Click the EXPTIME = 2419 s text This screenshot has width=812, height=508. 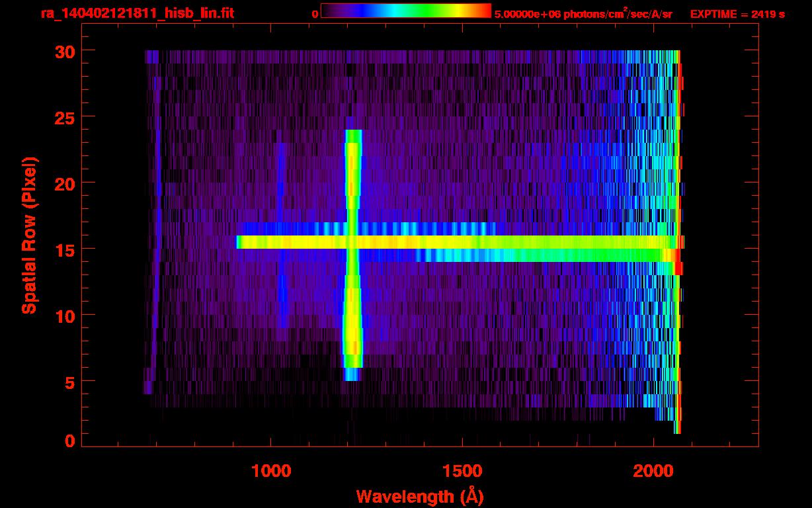(x=737, y=13)
